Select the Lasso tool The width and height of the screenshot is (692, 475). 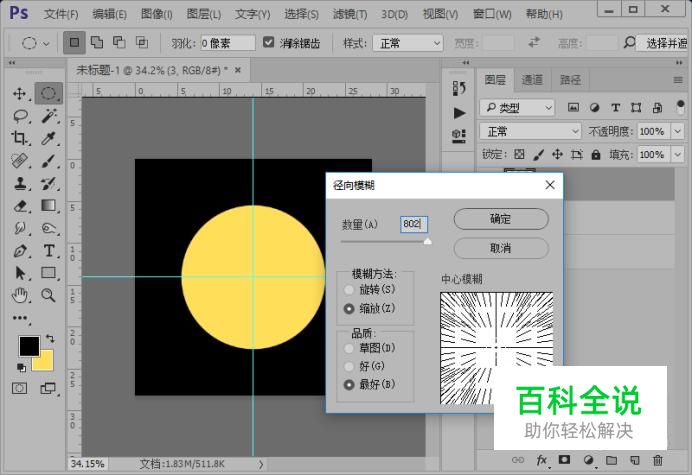(x=20, y=116)
